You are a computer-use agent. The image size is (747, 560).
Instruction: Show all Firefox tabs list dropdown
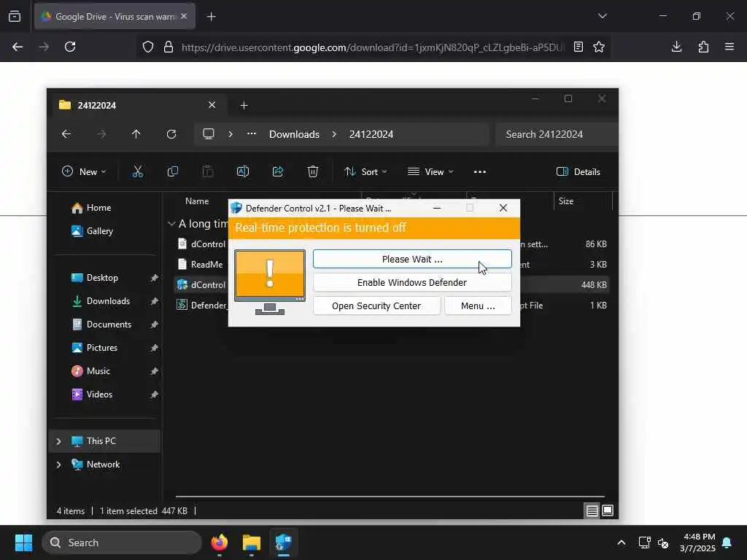(x=602, y=16)
